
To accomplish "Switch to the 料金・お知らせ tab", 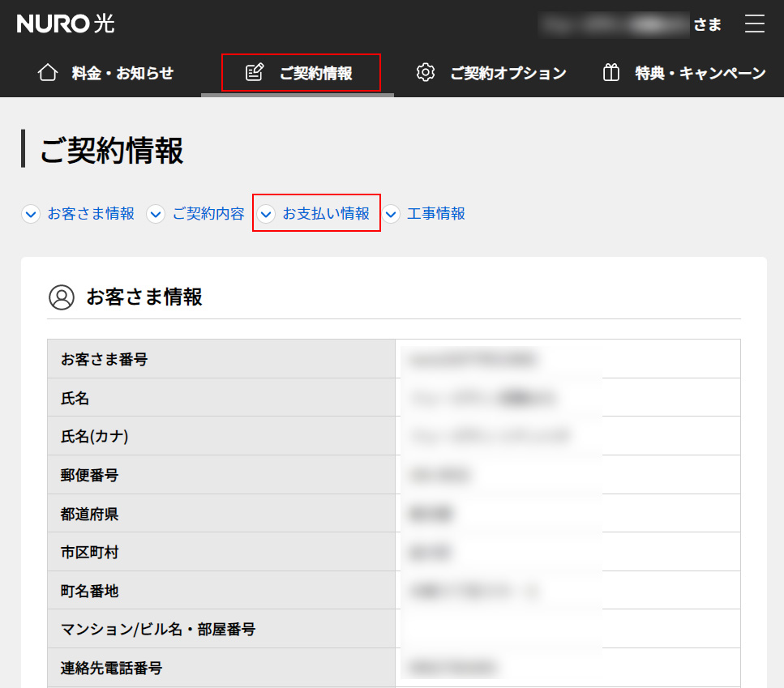I will (x=122, y=74).
